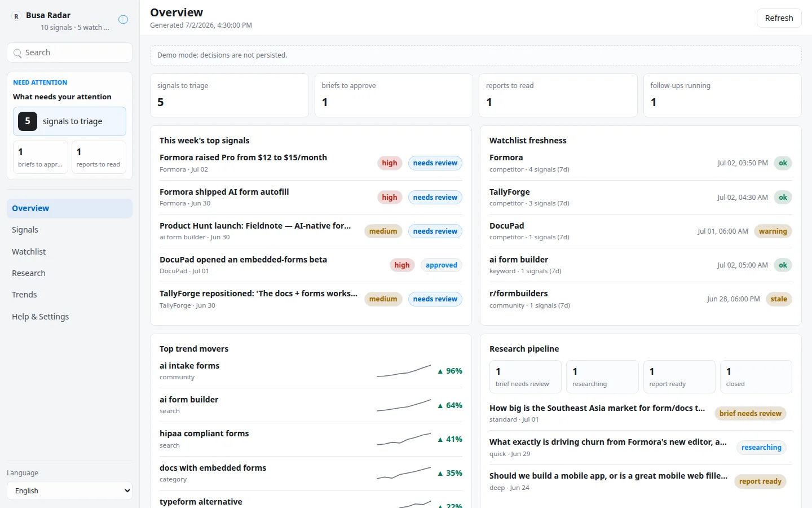Image resolution: width=812 pixels, height=508 pixels.
Task: Click the 35% trend increase value
Action: [x=450, y=473]
